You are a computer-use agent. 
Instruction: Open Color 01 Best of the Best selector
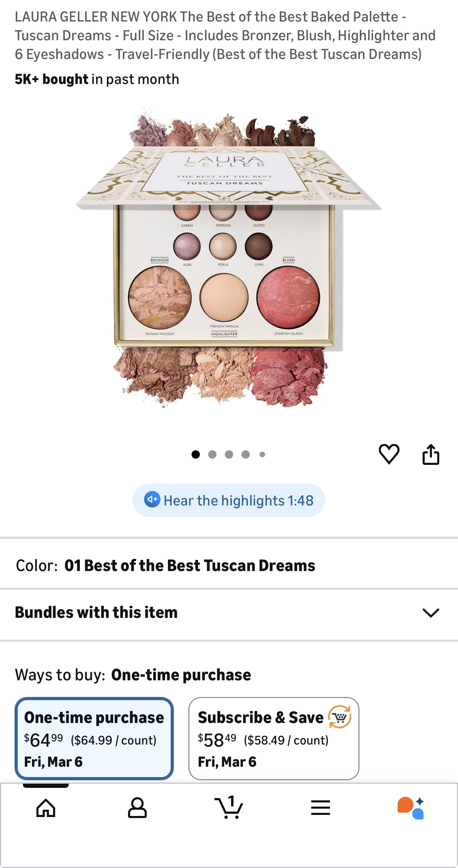pyautogui.click(x=229, y=565)
